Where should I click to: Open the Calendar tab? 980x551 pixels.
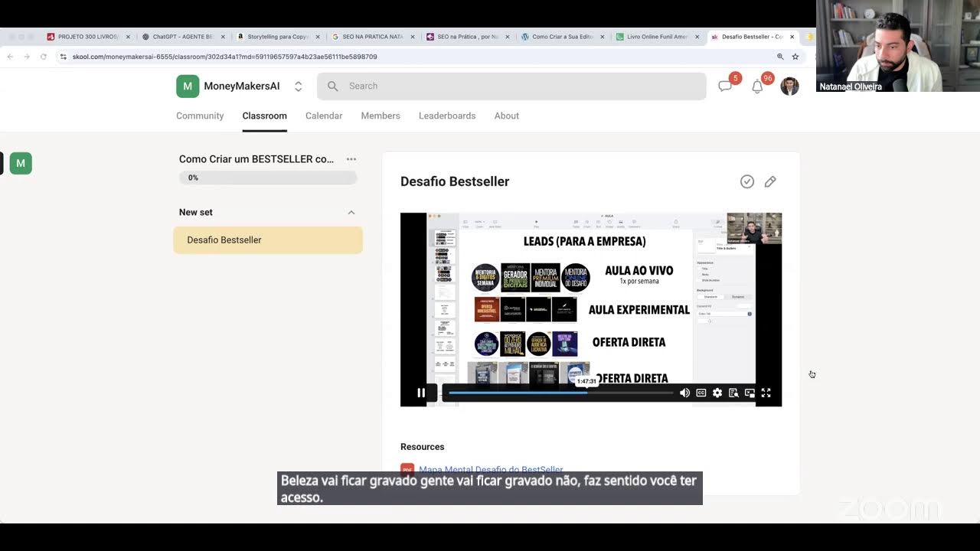point(324,116)
